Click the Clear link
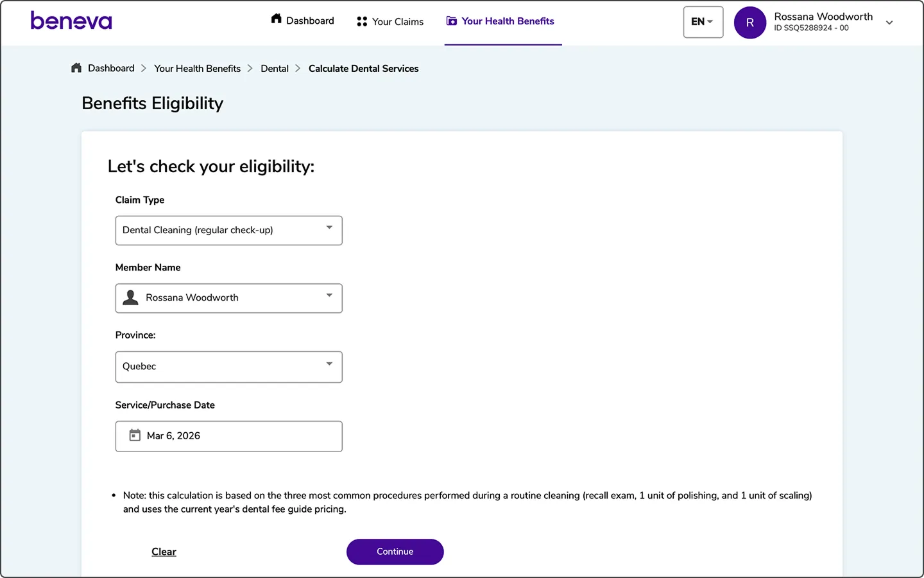 pos(164,552)
